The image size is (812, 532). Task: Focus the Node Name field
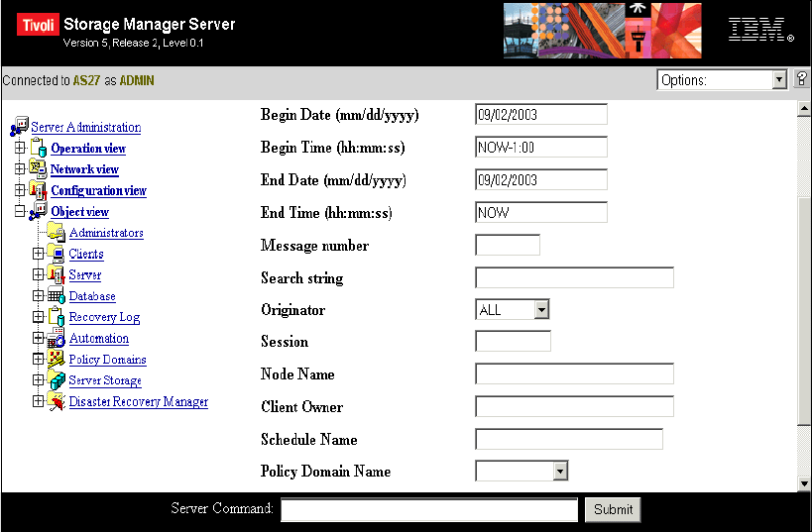pos(574,373)
